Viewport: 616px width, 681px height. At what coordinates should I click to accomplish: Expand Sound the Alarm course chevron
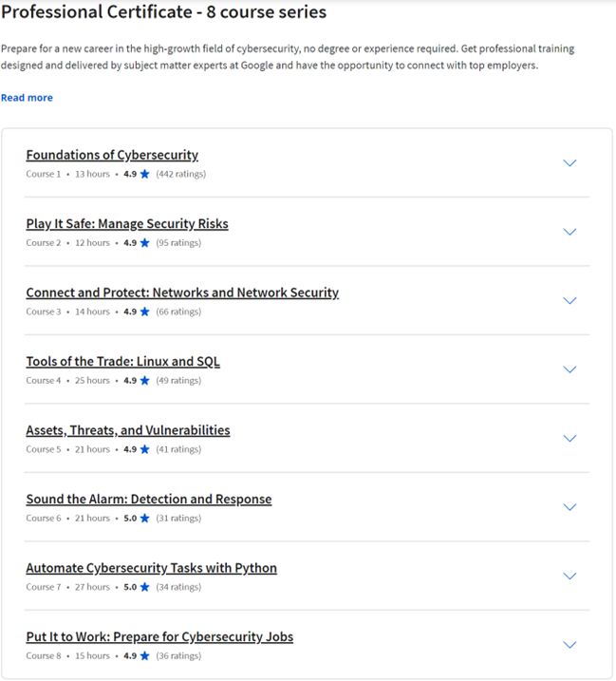[569, 507]
